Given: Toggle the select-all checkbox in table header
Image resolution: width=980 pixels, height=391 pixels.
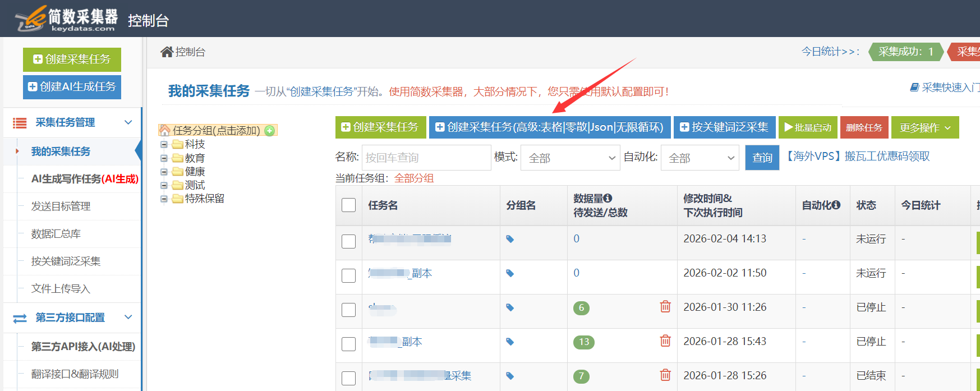Looking at the screenshot, I should coord(349,205).
